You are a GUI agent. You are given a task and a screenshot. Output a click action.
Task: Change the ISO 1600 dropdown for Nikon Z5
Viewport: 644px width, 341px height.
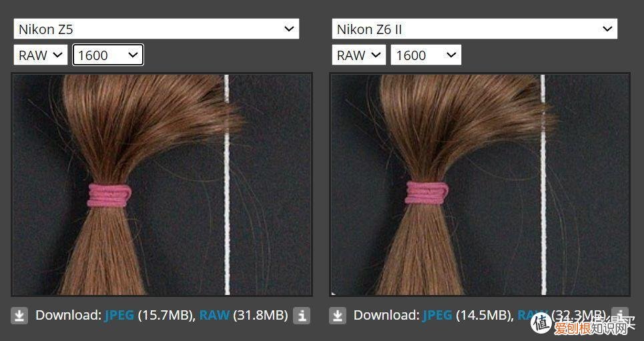tap(108, 55)
